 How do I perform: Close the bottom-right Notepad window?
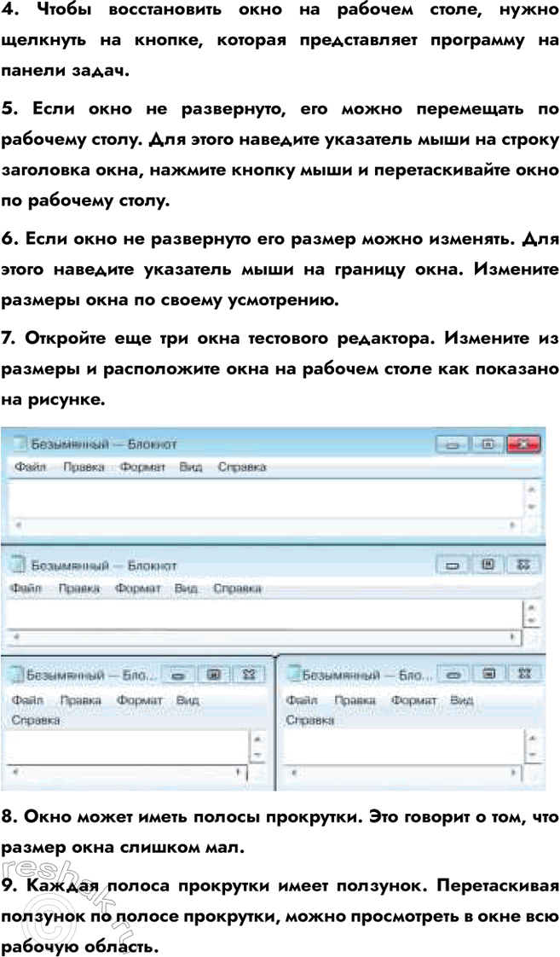point(524,675)
